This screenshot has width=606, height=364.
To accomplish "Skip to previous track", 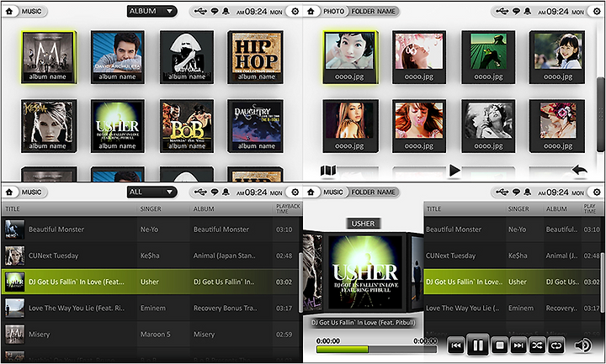I will coord(456,346).
